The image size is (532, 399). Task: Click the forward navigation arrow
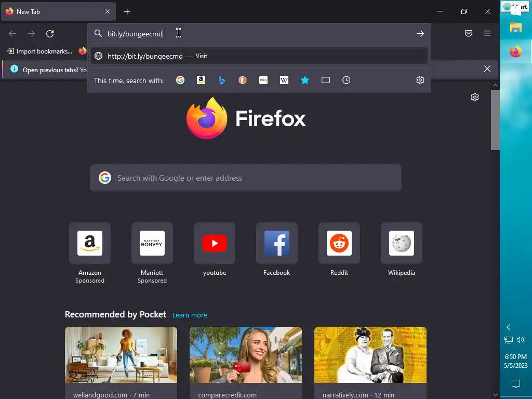(x=31, y=34)
